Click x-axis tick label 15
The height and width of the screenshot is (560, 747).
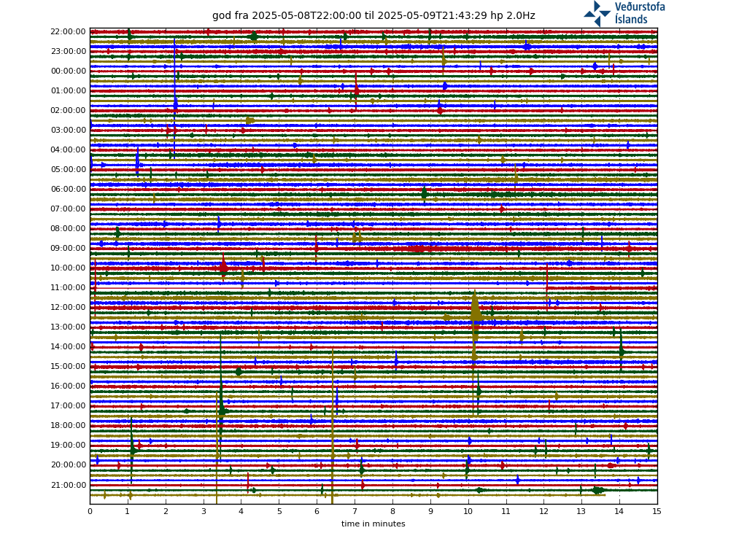[x=657, y=511]
